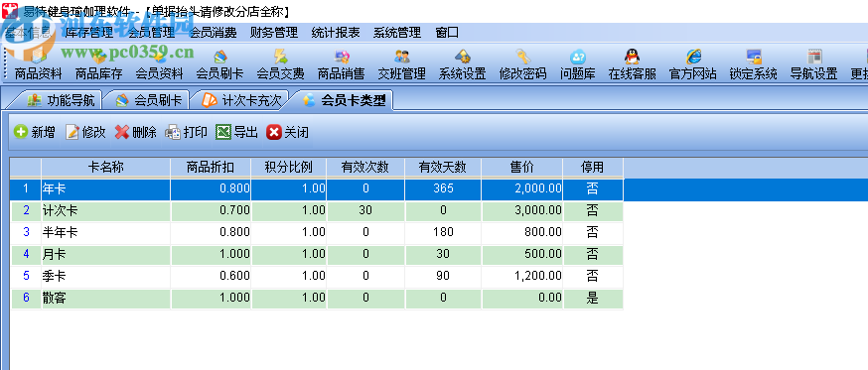Click 新增 to add a card type
Image resolution: width=868 pixels, height=370 pixels.
[35, 132]
